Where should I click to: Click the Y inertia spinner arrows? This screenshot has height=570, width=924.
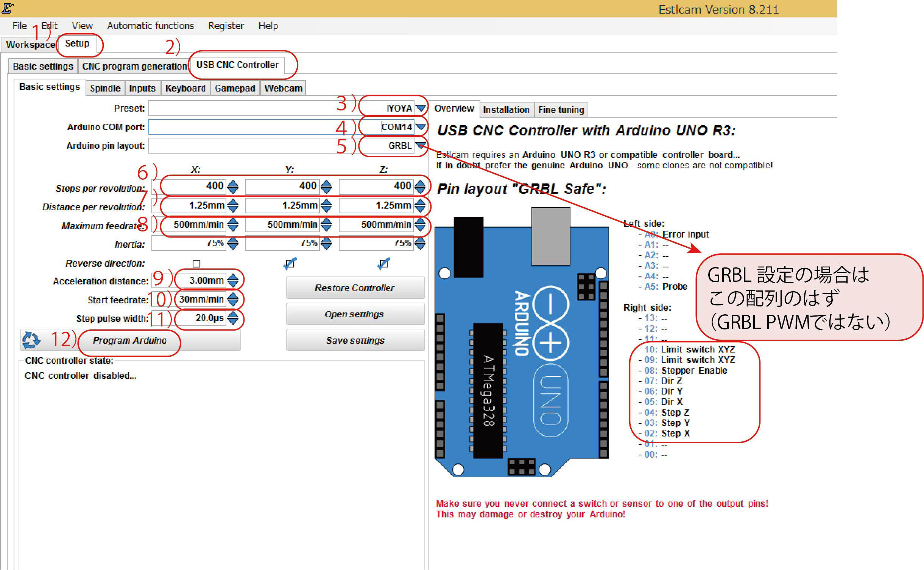(x=326, y=243)
